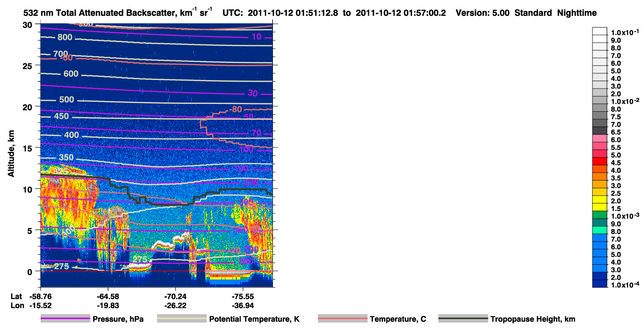Click the 'Version: 5.00' text
Image resolution: width=644 pixels, height=330 pixels.
coord(482,13)
